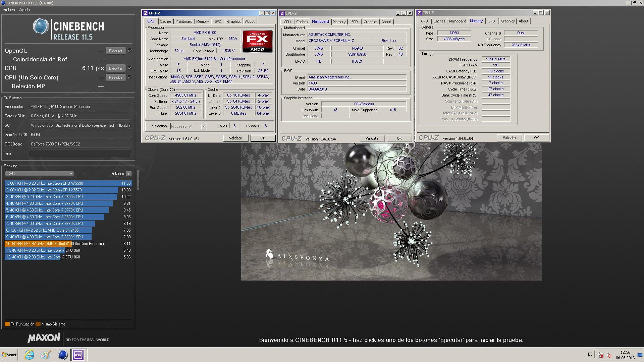The width and height of the screenshot is (644, 362).
Task: Select highlighted ranking row AMD FX-6100
Action: 68,244
